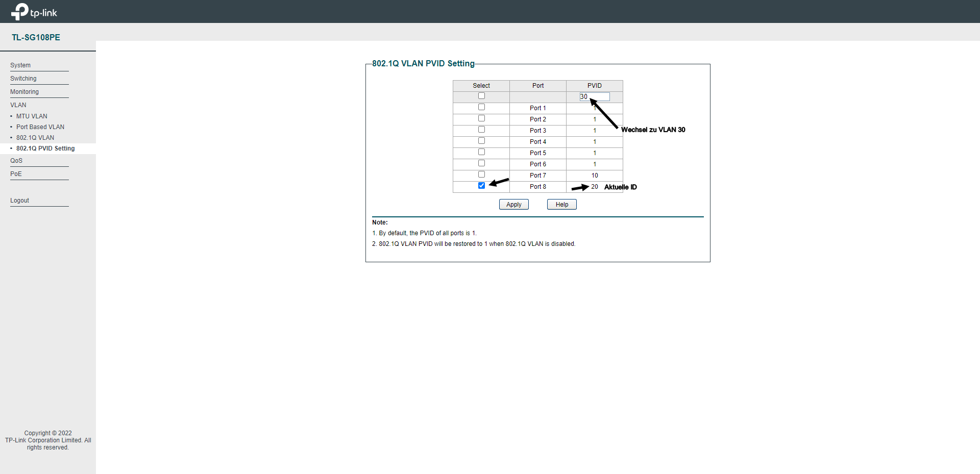Click the tp-link logo

[34, 12]
